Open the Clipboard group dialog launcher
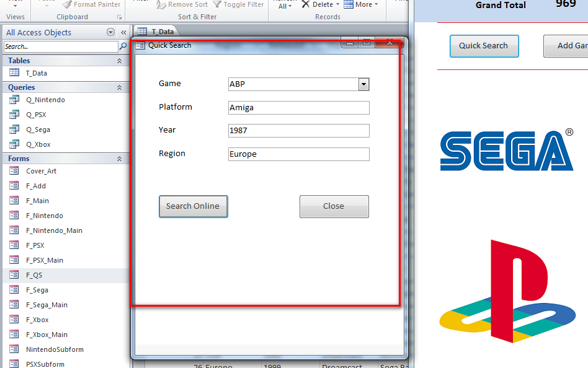Screen dimensions: 588x368 click(x=119, y=17)
